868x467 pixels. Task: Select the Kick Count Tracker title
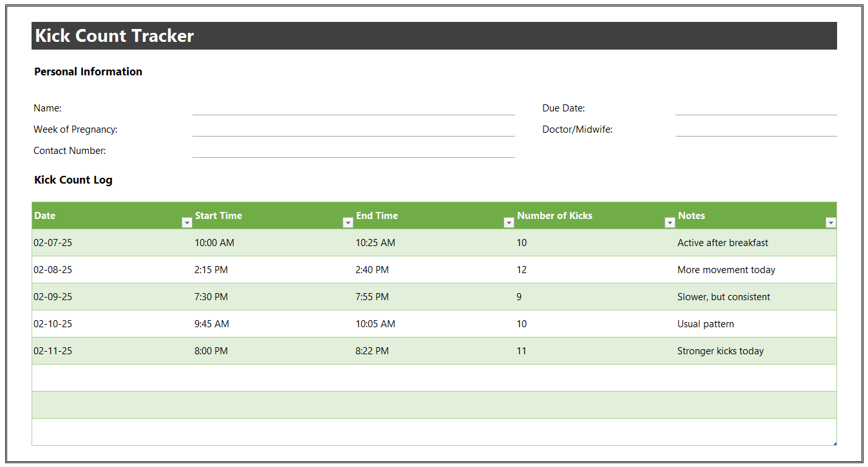[114, 36]
